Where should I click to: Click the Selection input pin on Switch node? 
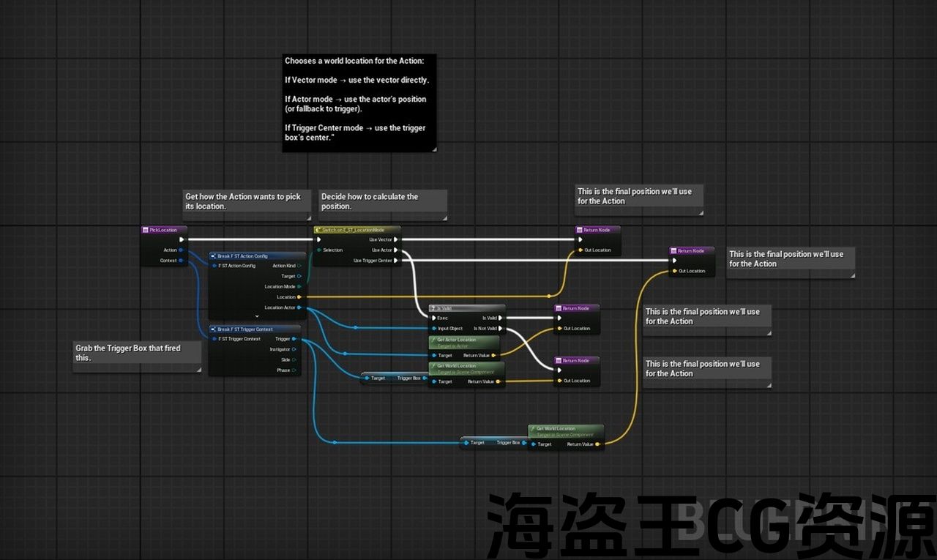click(x=318, y=250)
